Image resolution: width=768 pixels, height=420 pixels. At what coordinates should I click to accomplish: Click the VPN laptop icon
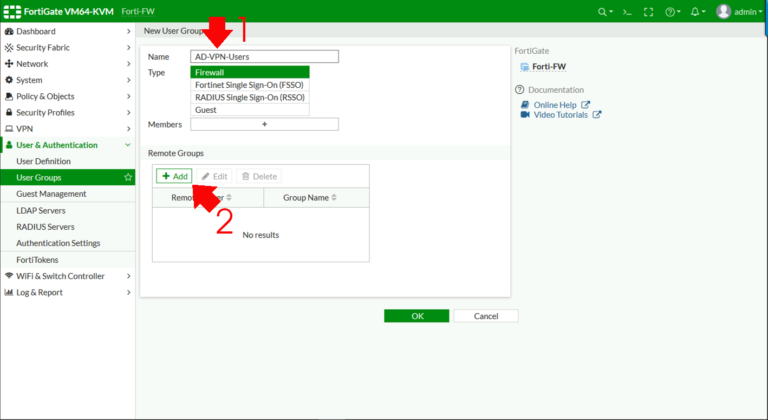click(9, 129)
